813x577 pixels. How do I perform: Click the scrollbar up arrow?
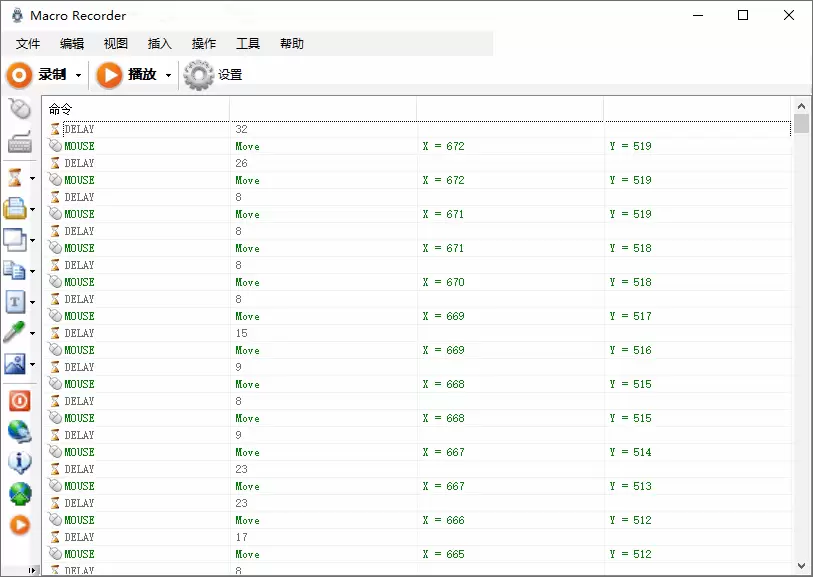click(x=801, y=106)
